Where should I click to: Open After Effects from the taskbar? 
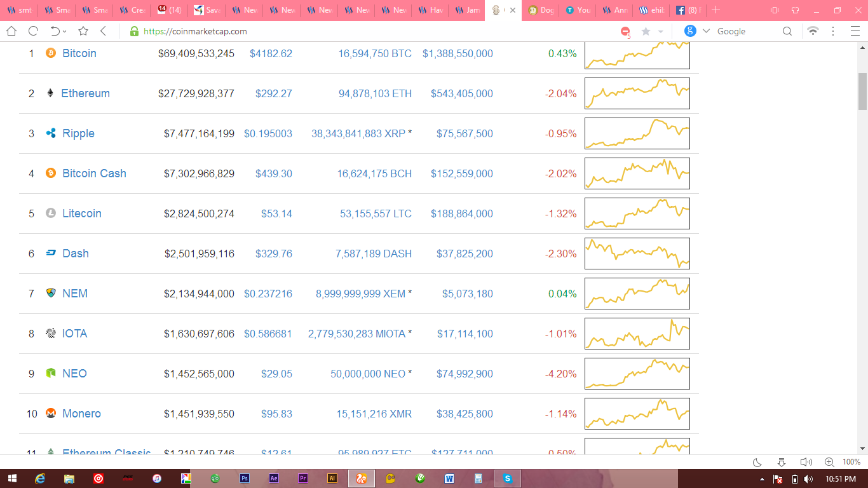click(x=274, y=478)
